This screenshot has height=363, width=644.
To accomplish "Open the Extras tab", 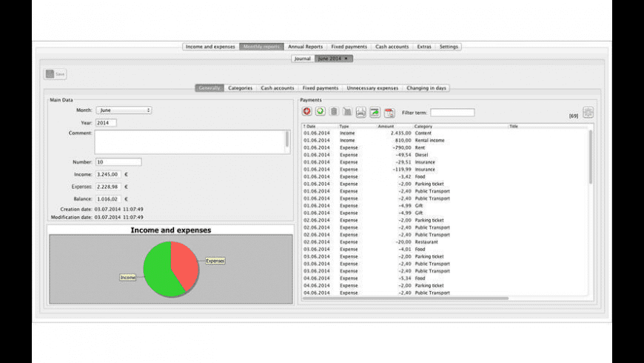I will tap(424, 47).
